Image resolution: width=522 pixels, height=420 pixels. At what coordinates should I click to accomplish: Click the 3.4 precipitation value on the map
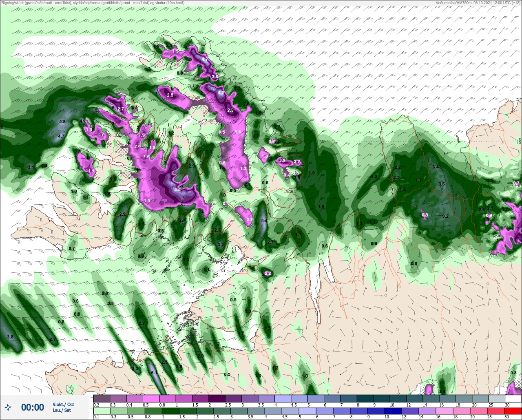tap(436, 167)
